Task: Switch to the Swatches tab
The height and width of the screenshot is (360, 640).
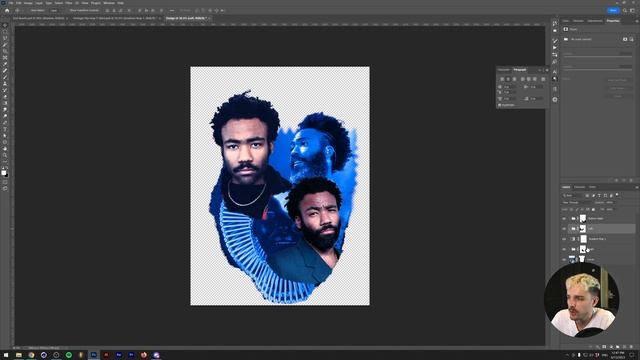Action: pyautogui.click(x=578, y=21)
